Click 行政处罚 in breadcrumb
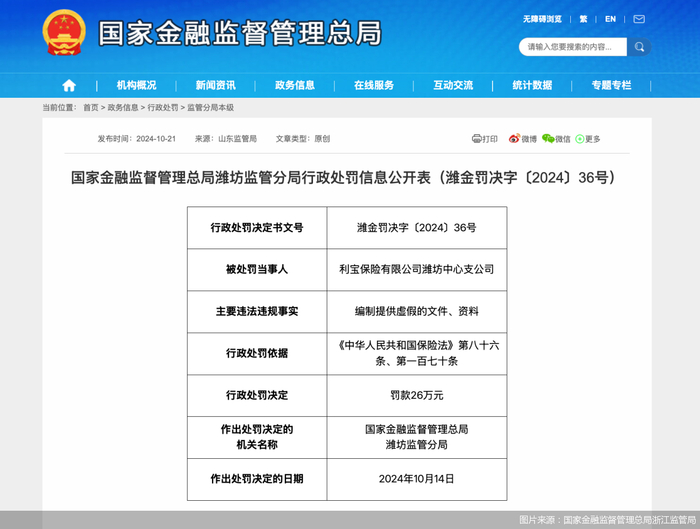This screenshot has height=529, width=700. click(x=163, y=108)
